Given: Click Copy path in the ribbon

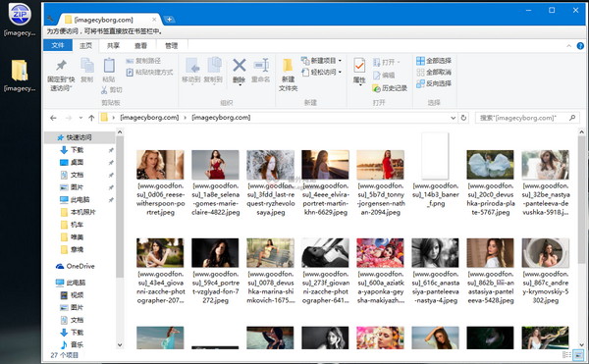Looking at the screenshot, I should [143, 61].
